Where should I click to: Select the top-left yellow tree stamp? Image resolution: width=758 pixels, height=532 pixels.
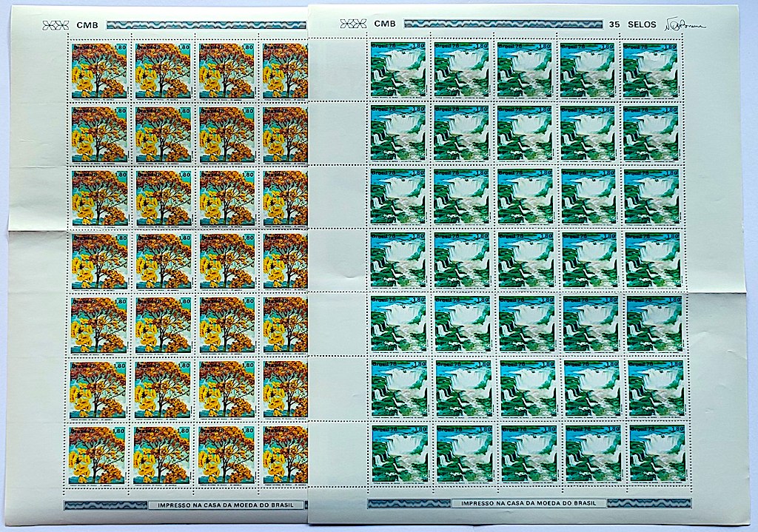pos(98,70)
